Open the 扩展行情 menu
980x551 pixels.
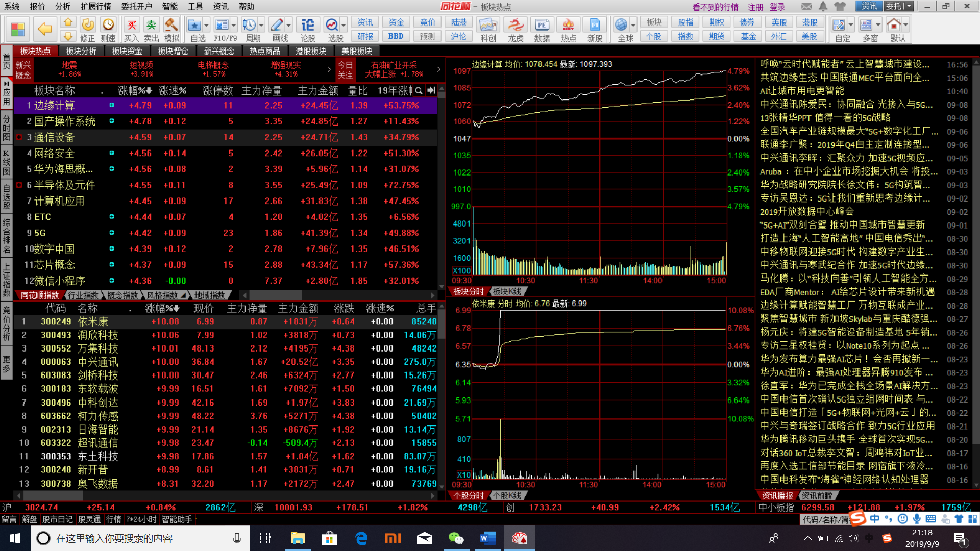(x=95, y=7)
